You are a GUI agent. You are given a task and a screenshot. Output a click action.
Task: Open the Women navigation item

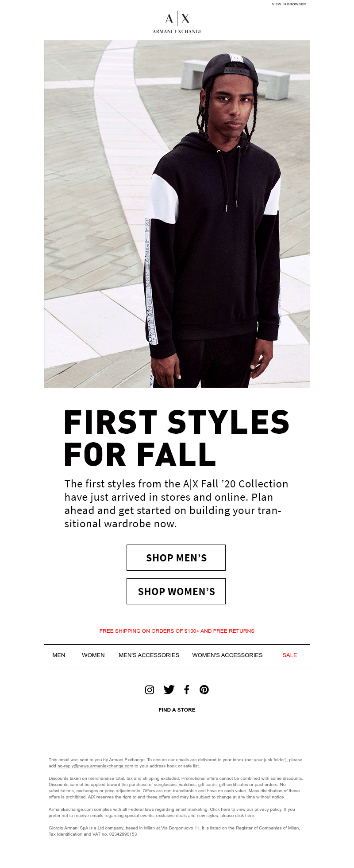tap(93, 655)
